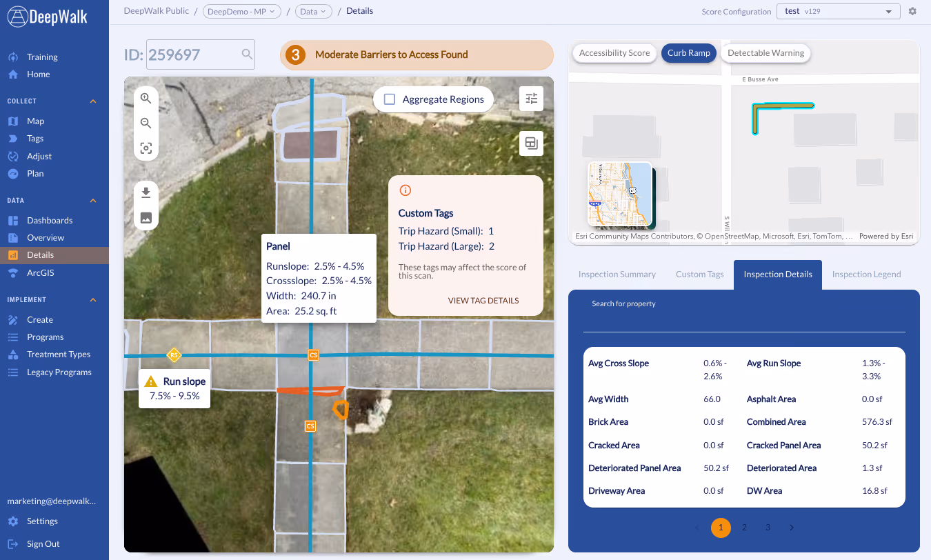Click the Run slope warning label
The height and width of the screenshot is (560, 931).
click(174, 388)
